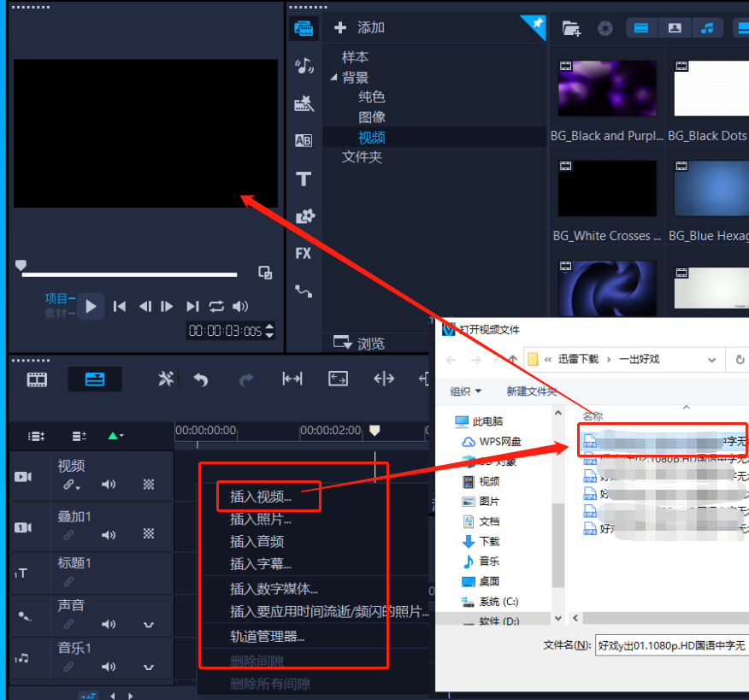
Task: Toggle the video filter in the media library
Action: (x=640, y=27)
